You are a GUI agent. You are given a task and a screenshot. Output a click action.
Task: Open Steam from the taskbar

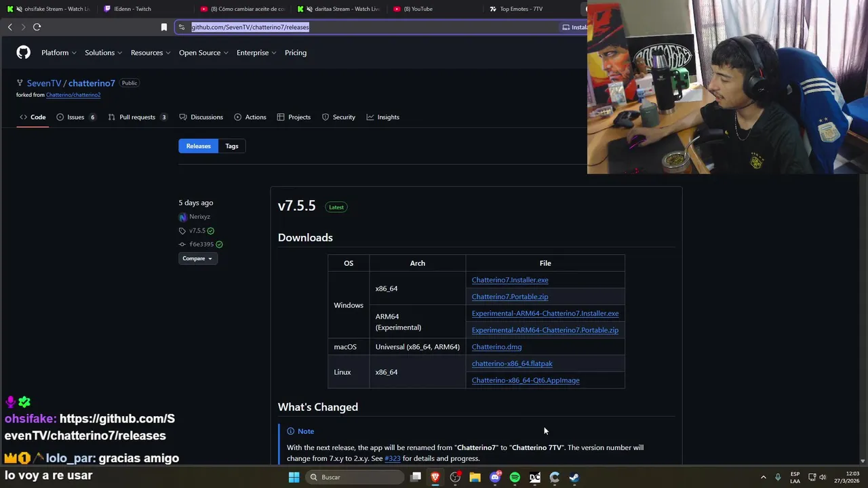[574, 477]
